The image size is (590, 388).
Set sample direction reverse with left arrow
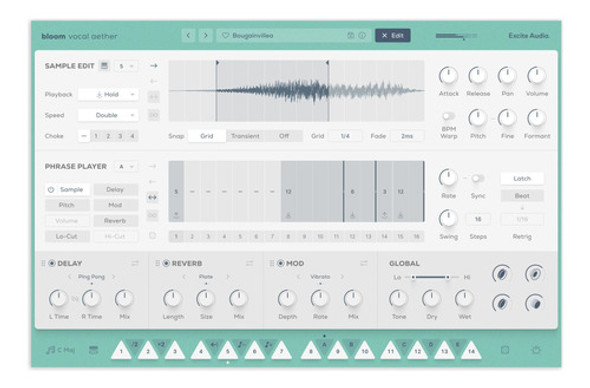click(x=154, y=81)
